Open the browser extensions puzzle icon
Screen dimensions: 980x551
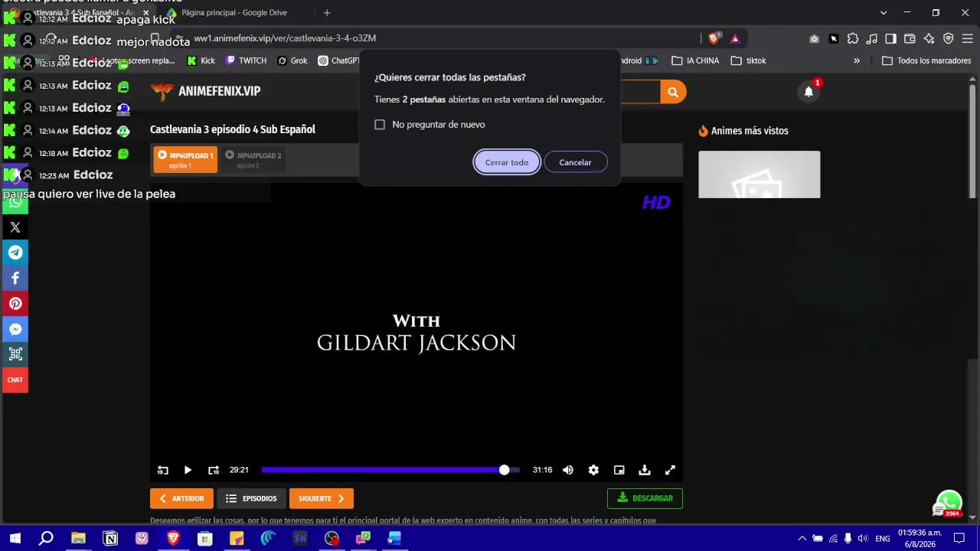pyautogui.click(x=852, y=38)
